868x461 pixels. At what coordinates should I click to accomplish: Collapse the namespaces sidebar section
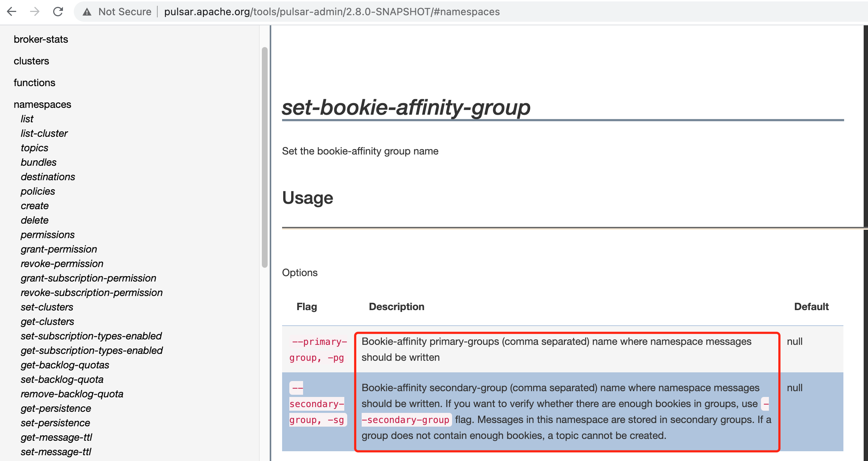(42, 104)
